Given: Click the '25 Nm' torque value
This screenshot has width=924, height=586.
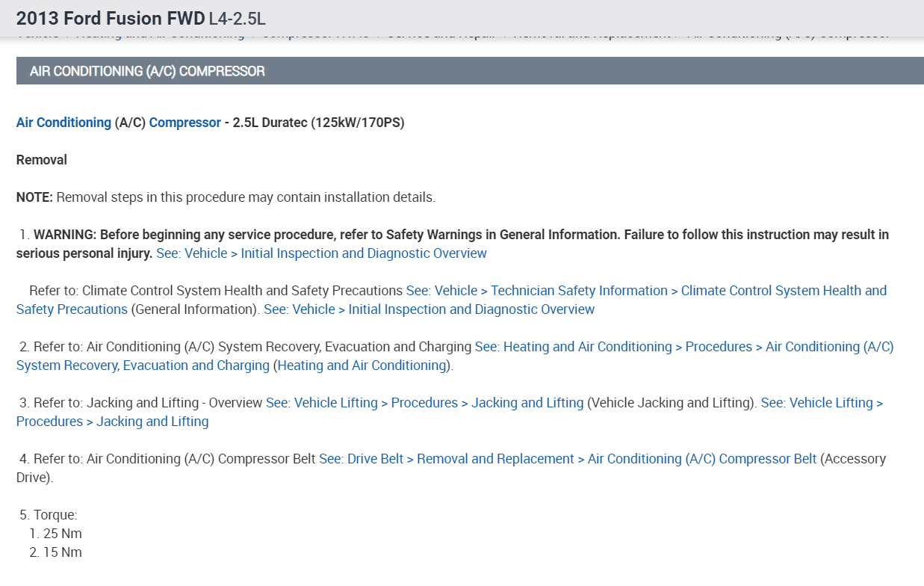Looking at the screenshot, I should 63,534.
